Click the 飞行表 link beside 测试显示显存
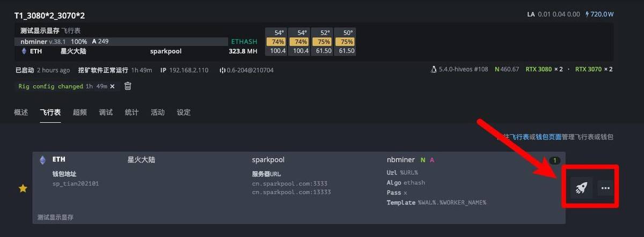 (x=71, y=31)
